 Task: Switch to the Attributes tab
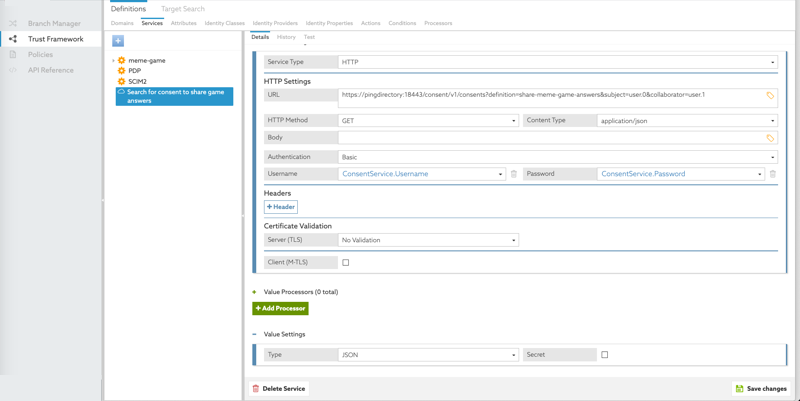184,23
